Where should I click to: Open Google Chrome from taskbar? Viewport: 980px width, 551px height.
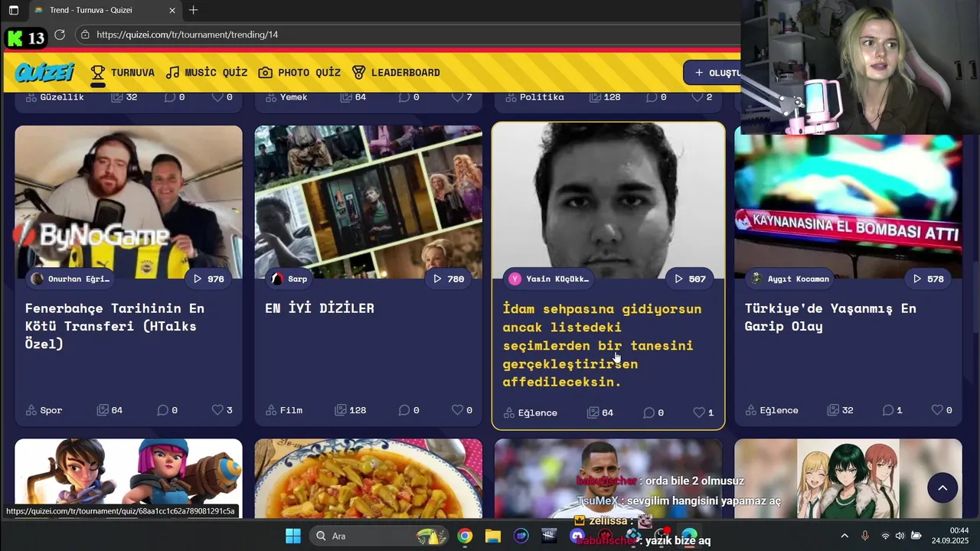click(x=465, y=536)
